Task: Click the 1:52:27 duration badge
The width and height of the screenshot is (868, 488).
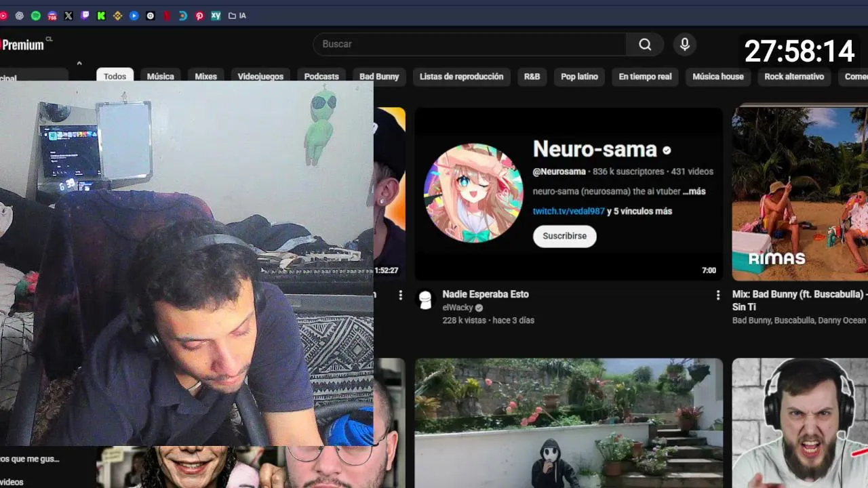Action: (387, 270)
